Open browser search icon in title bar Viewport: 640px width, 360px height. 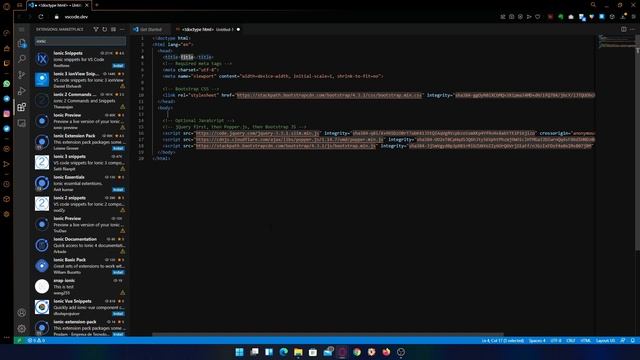pos(593,5)
